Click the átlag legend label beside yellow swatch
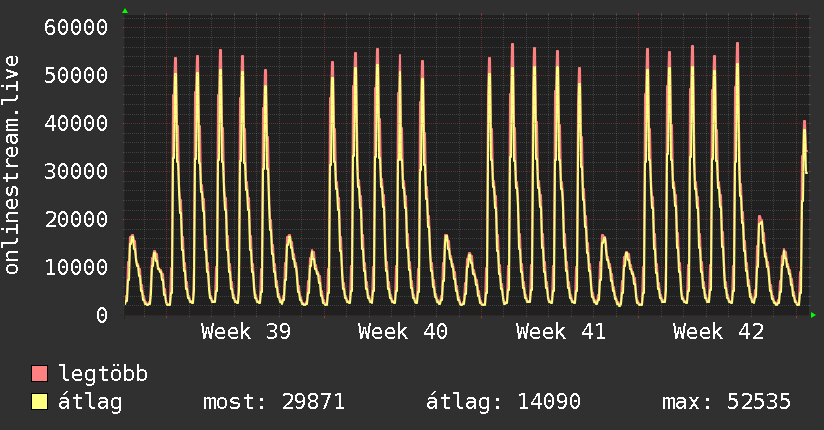The width and height of the screenshot is (824, 430). [x=90, y=402]
